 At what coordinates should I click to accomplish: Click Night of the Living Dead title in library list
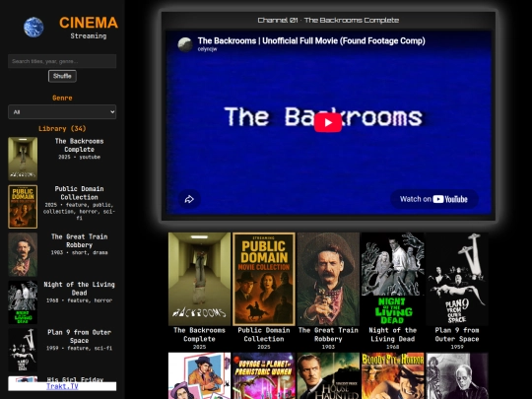pos(79,289)
